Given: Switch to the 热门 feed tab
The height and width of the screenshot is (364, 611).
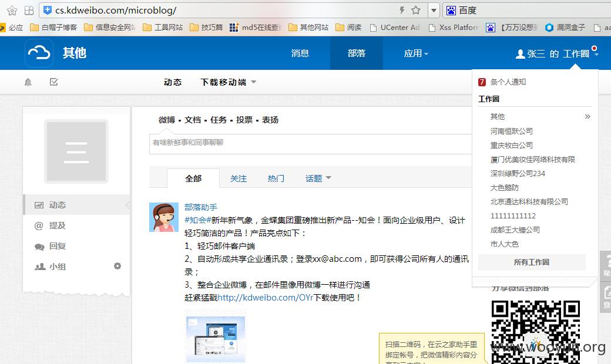Looking at the screenshot, I should pyautogui.click(x=276, y=178).
